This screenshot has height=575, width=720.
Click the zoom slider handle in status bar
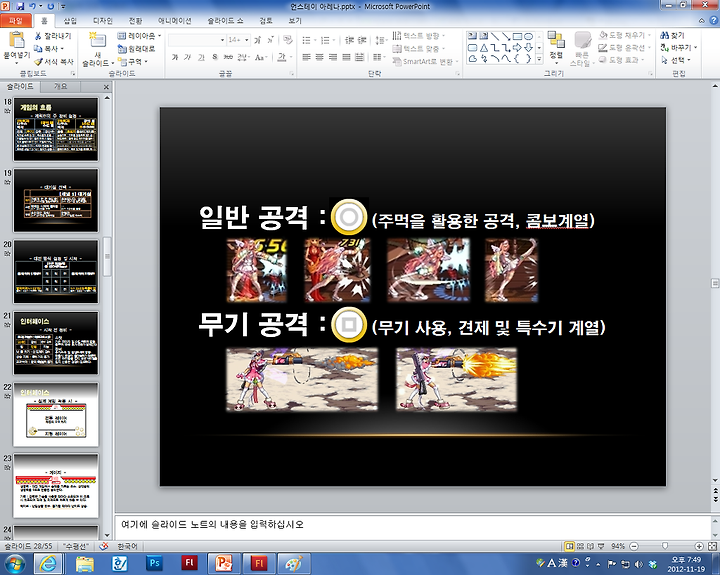point(665,546)
